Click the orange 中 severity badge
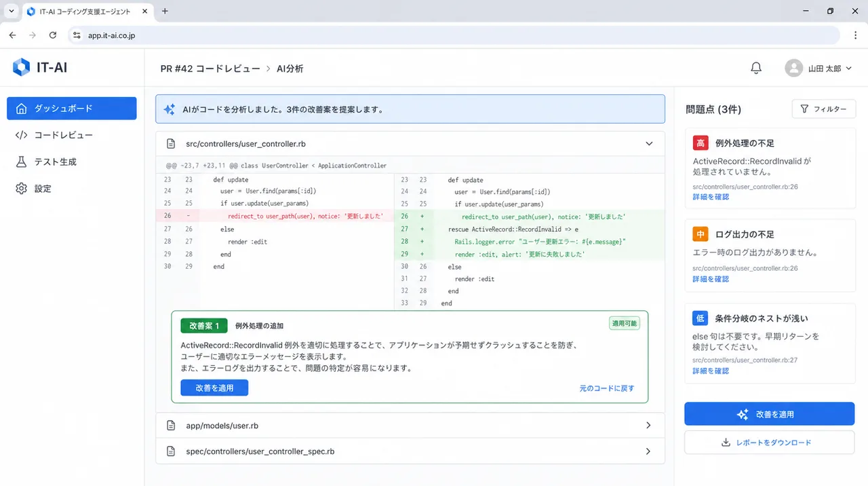This screenshot has width=868, height=486. [x=701, y=234]
